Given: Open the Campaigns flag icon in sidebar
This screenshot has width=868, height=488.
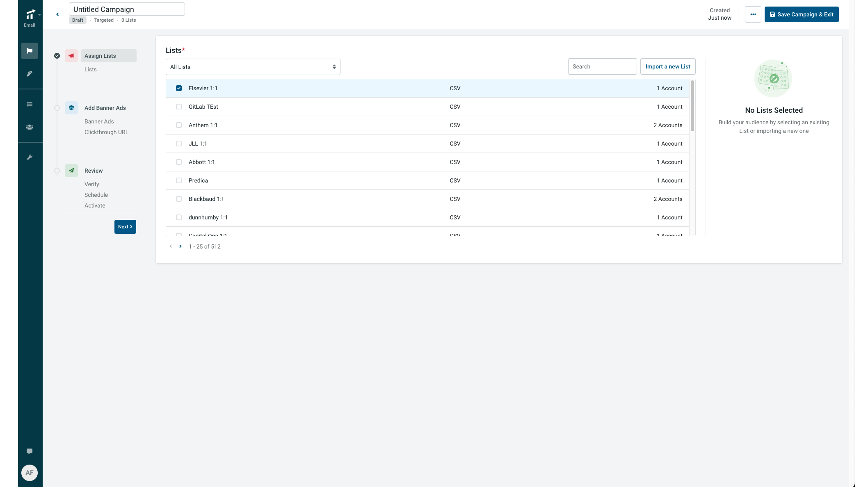Looking at the screenshot, I should (29, 51).
